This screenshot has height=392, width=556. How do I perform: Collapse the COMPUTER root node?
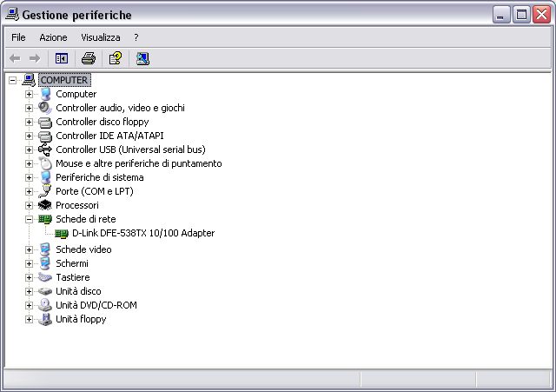(x=12, y=80)
